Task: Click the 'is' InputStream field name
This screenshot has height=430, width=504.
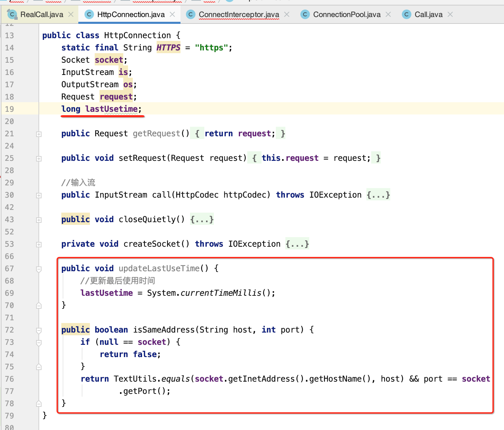Action: tap(123, 72)
